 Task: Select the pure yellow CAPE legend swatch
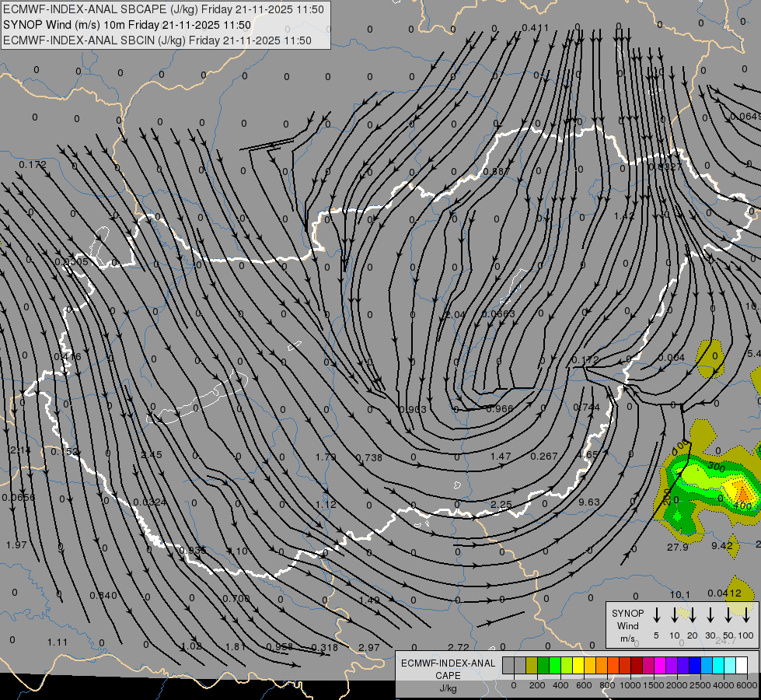click(x=578, y=666)
